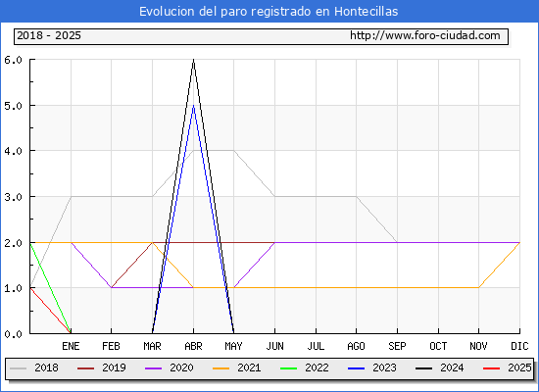Image resolution: width=539 pixels, height=392 pixels.
Task: Select the '2025' legend label
Action: [x=519, y=367]
